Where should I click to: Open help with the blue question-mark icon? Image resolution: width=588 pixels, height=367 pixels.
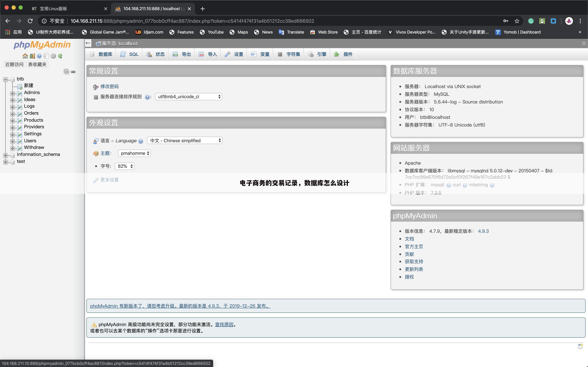point(39,56)
